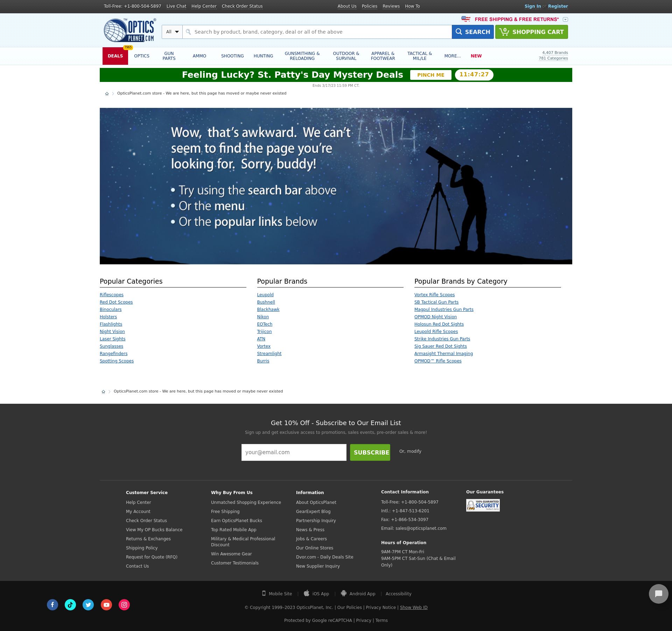
Task: Open the Riflescopes category link
Action: click(x=112, y=295)
